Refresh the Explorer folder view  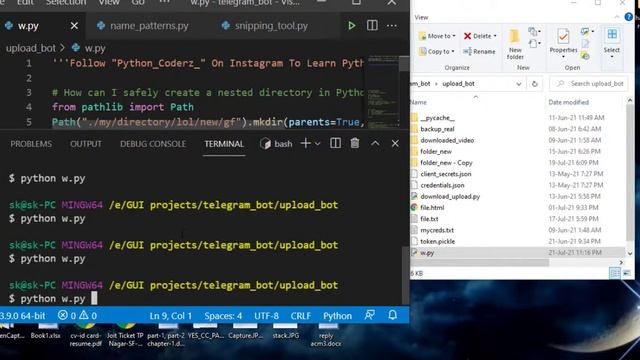click(x=534, y=84)
